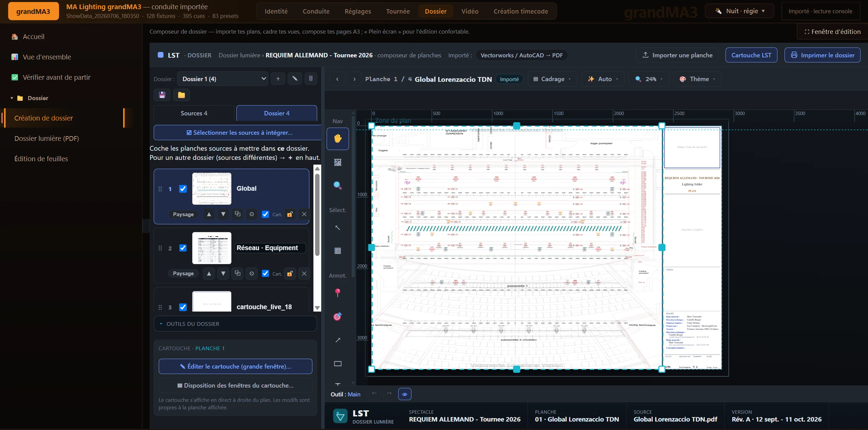Move the Global planche up
The height and width of the screenshot is (430, 868).
tap(209, 214)
